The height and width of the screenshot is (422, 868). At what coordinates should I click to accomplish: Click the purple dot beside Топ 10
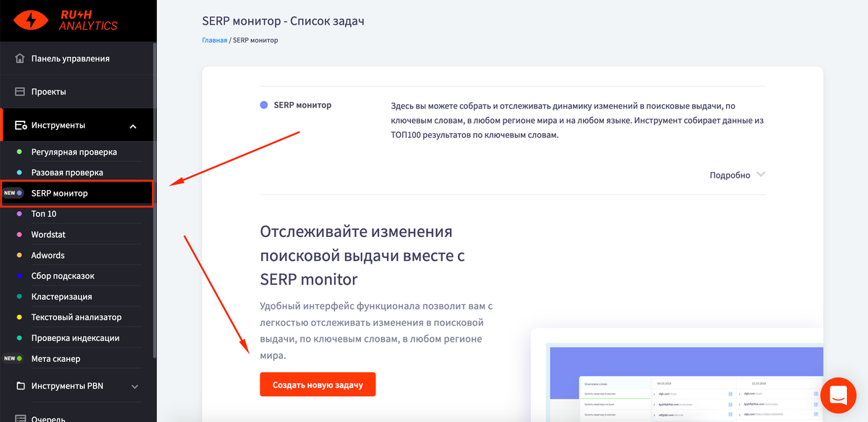20,214
